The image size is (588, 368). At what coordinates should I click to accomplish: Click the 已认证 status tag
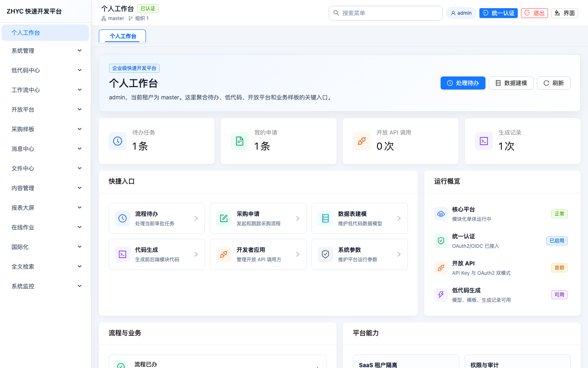[148, 9]
